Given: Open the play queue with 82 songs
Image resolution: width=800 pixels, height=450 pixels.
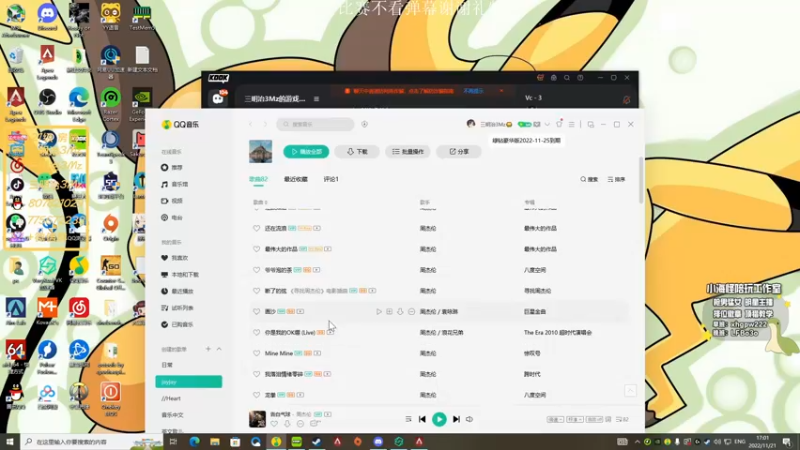Looking at the screenshot, I should [x=622, y=419].
